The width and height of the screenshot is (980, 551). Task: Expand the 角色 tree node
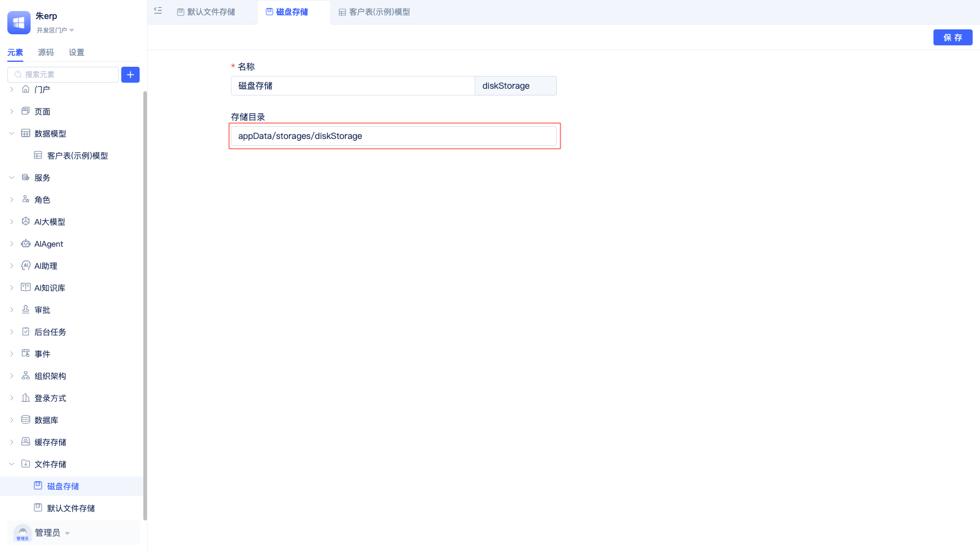12,200
